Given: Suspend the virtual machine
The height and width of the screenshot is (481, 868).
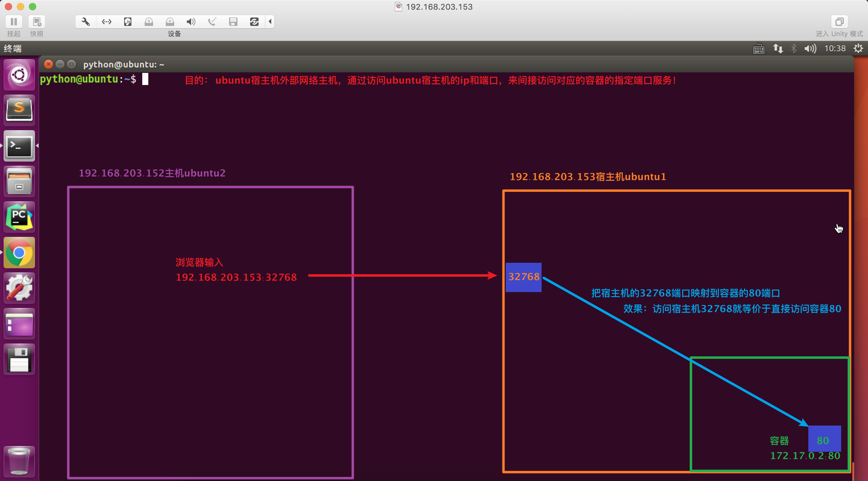Looking at the screenshot, I should click(x=14, y=22).
